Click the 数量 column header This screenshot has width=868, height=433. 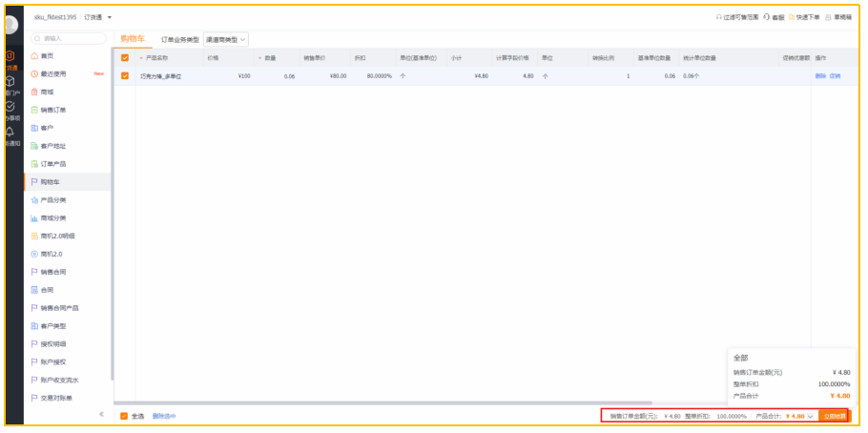coord(277,57)
